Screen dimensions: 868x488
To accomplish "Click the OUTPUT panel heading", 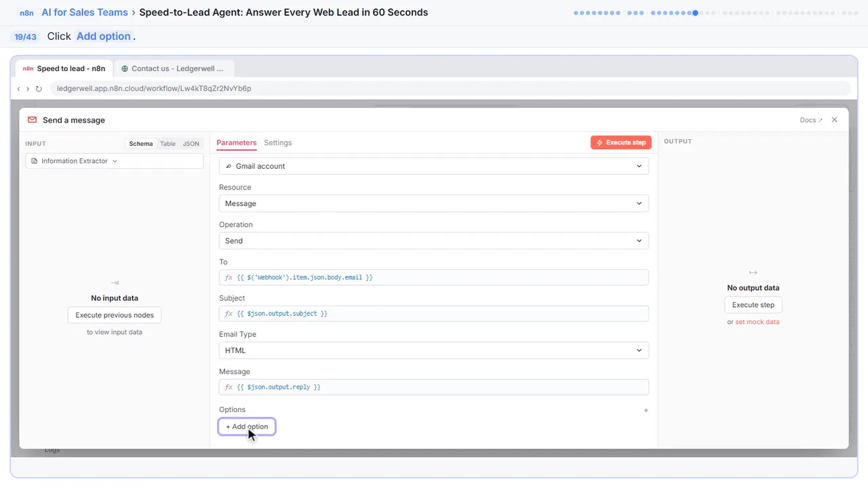I will 678,142.
